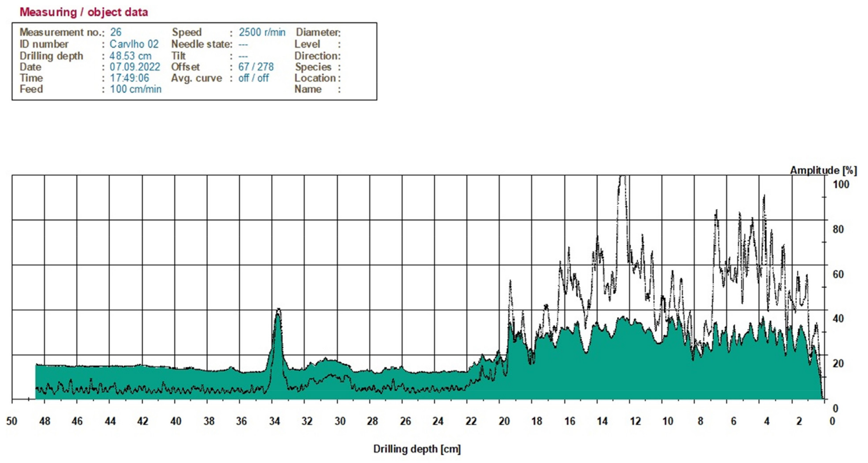868x463 pixels.
Task: Select the measurement number value 26
Action: click(116, 32)
